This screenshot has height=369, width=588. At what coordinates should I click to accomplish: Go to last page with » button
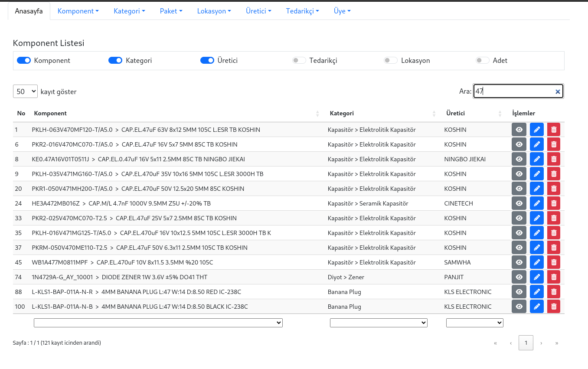coord(557,343)
